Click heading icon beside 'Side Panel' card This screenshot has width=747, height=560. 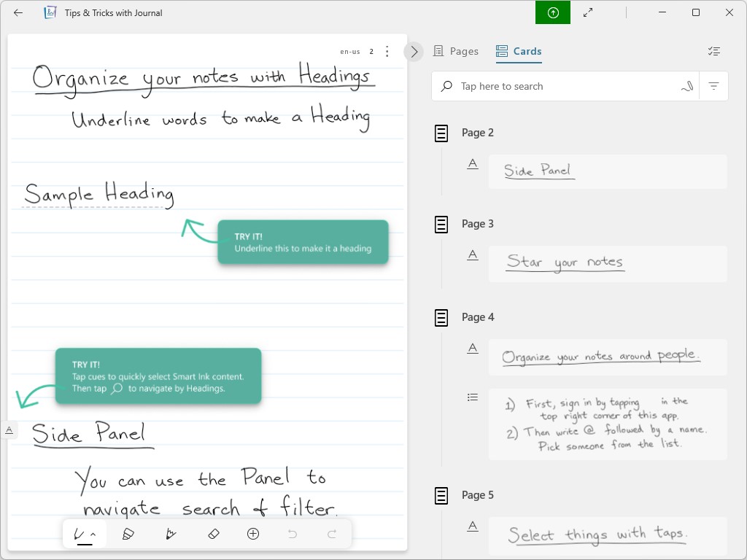(x=472, y=164)
